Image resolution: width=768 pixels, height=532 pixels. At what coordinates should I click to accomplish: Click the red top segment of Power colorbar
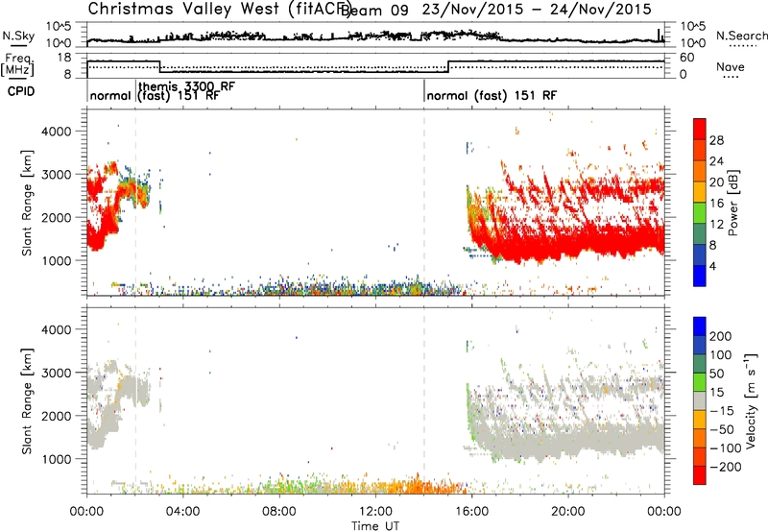coord(700,129)
